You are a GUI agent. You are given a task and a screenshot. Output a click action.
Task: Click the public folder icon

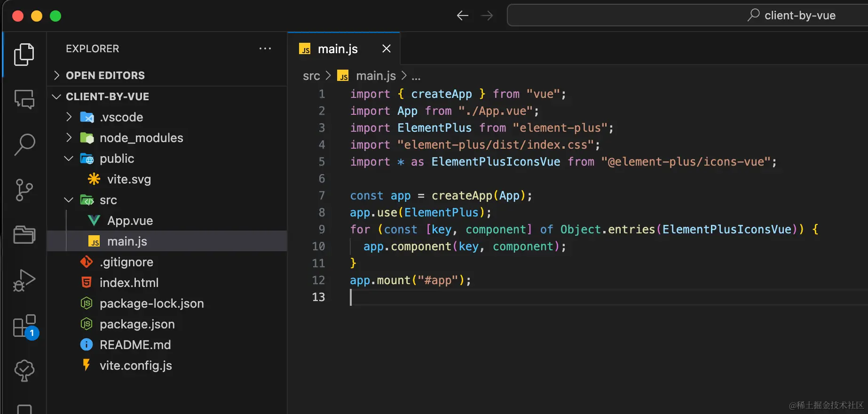pyautogui.click(x=87, y=159)
